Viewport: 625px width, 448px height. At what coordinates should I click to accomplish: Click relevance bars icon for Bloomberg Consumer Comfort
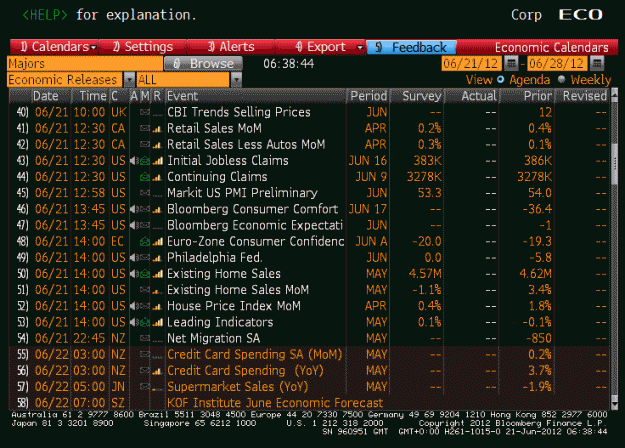(158, 209)
